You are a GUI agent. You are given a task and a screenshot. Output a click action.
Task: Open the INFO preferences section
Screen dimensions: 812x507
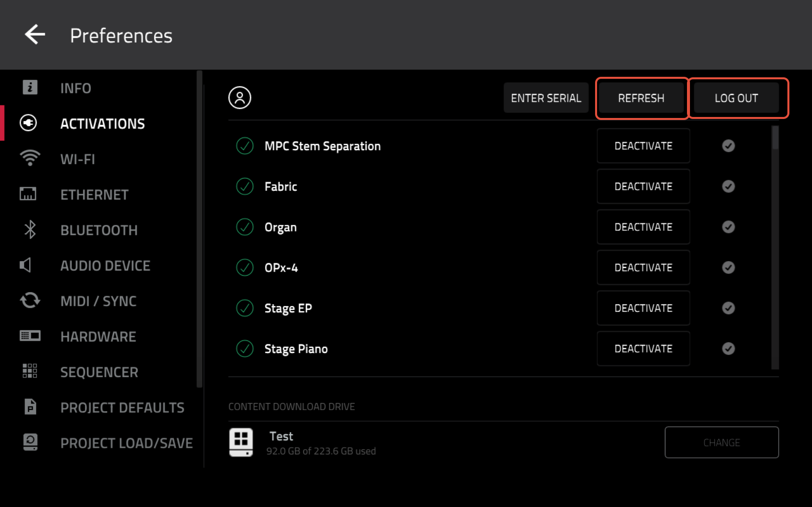click(76, 88)
